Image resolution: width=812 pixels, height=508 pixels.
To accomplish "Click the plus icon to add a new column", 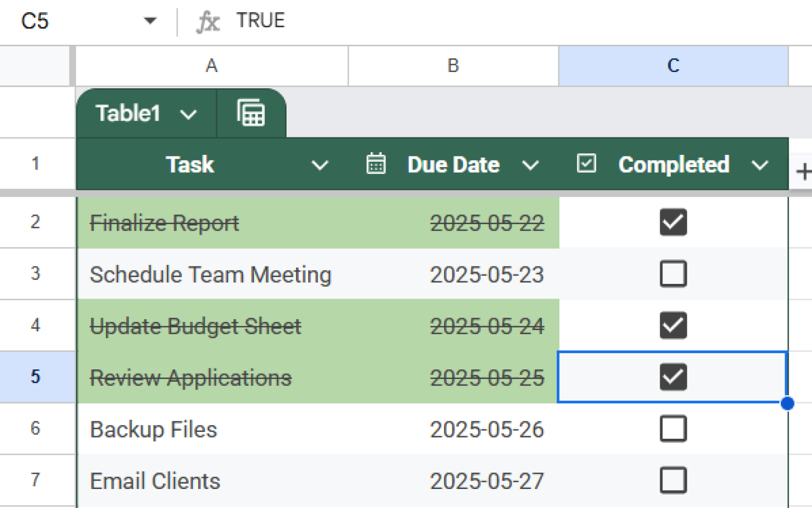I will tap(804, 170).
